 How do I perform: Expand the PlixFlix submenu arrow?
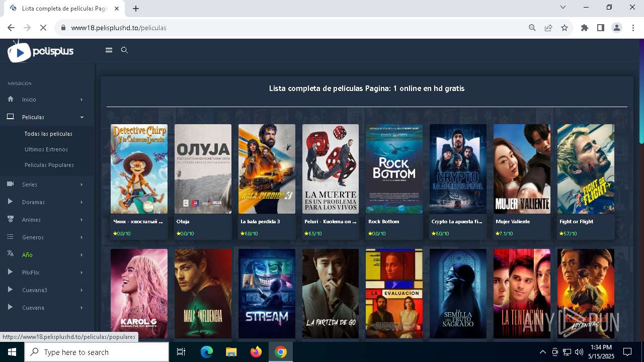coord(82,273)
